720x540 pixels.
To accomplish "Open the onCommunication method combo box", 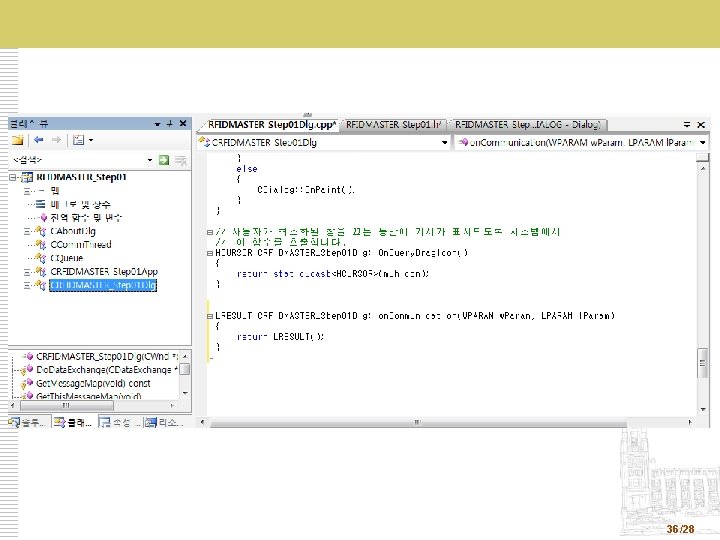I will point(582,142).
